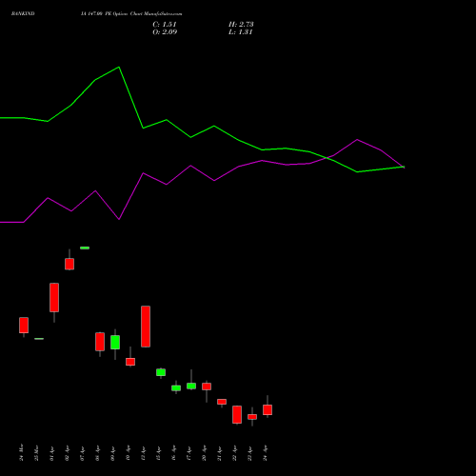Click the 15 Apr date label
Viewport: 476px width, 476px height.
point(158,453)
